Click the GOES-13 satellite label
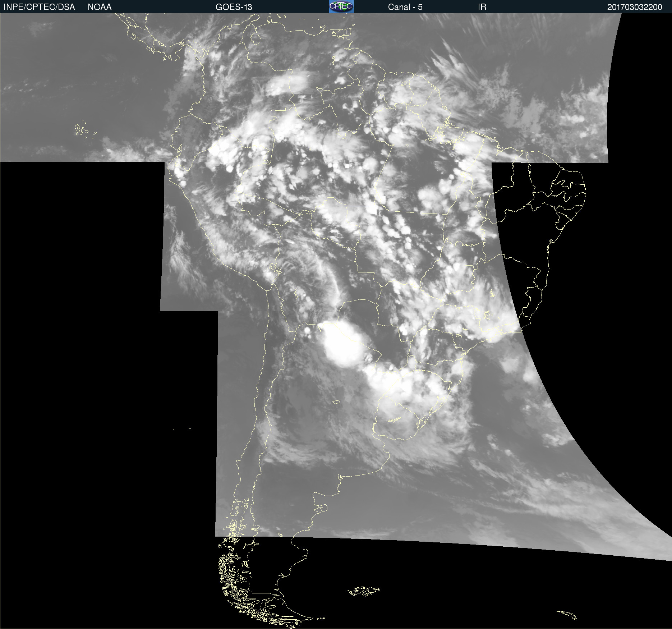Viewport: 672px width, 629px height. [x=234, y=7]
